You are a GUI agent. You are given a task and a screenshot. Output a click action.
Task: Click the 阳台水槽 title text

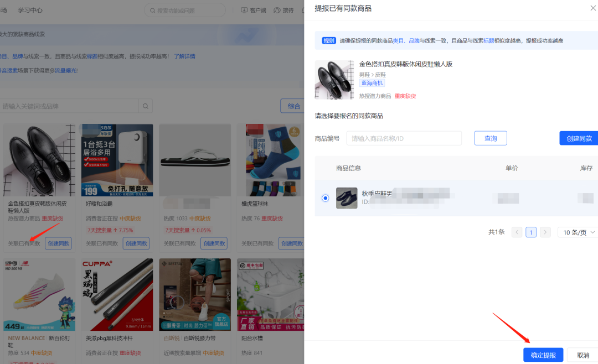252,338
